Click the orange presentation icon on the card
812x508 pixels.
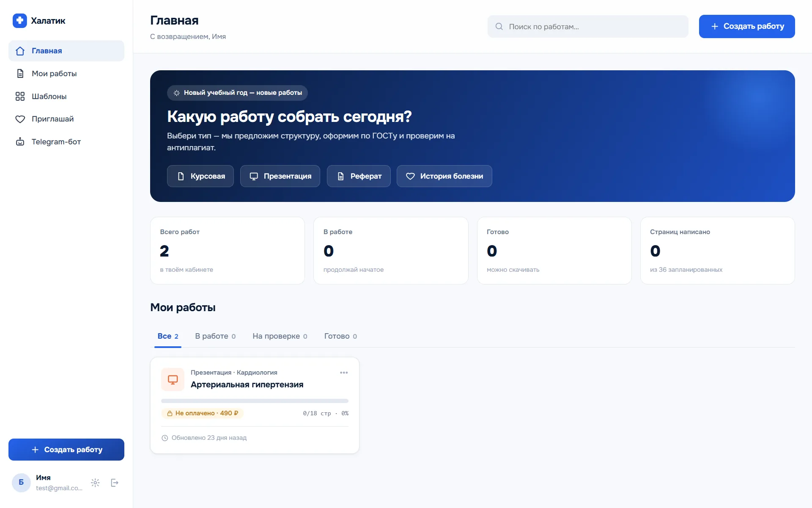click(x=173, y=379)
